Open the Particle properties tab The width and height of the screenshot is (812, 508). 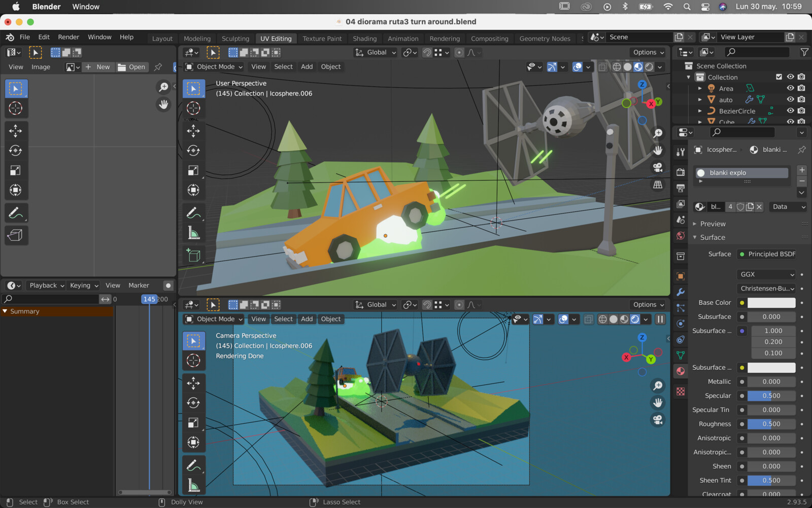click(681, 308)
